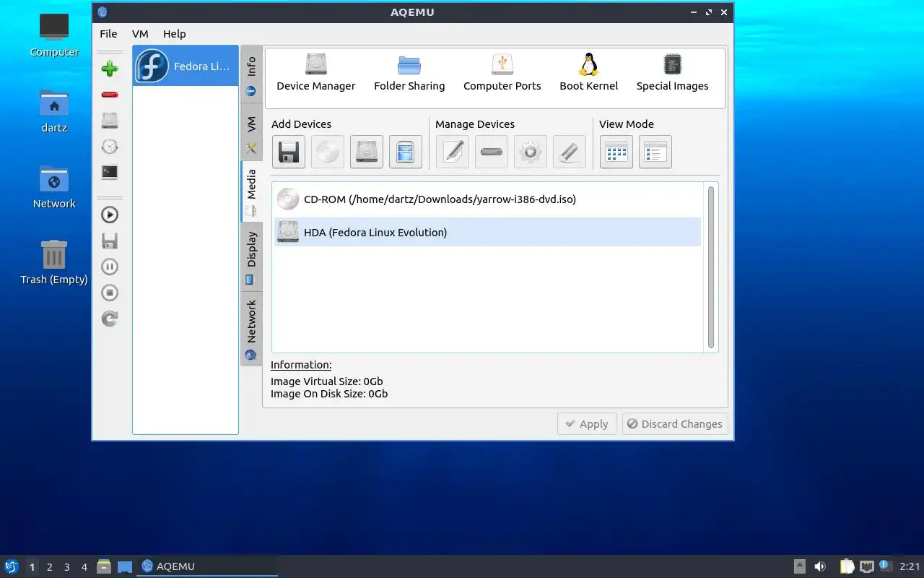The width and height of the screenshot is (924, 578).
Task: Open the Special Images section
Action: 673,73
